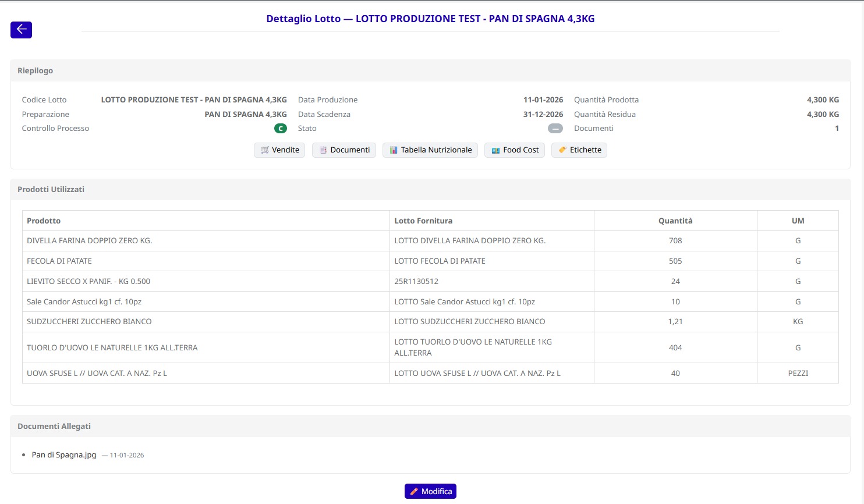Open Etichette labels
This screenshot has height=504, width=864.
click(579, 150)
